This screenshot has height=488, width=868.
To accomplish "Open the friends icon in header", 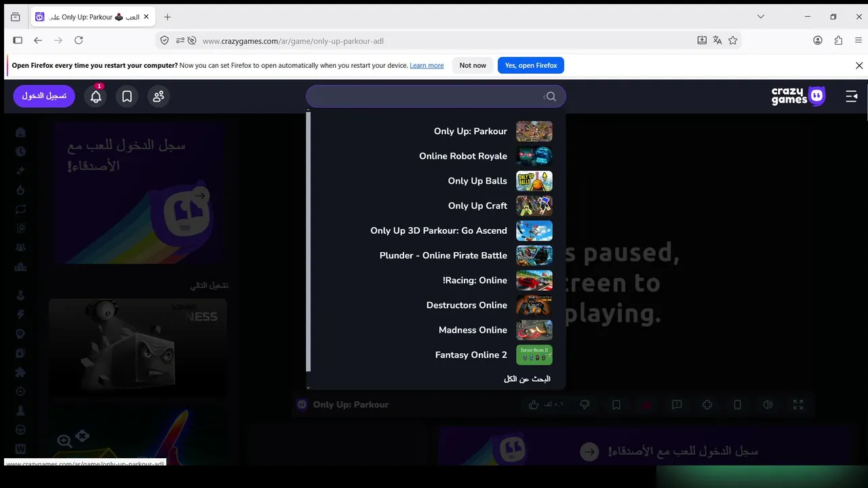I will pyautogui.click(x=158, y=96).
